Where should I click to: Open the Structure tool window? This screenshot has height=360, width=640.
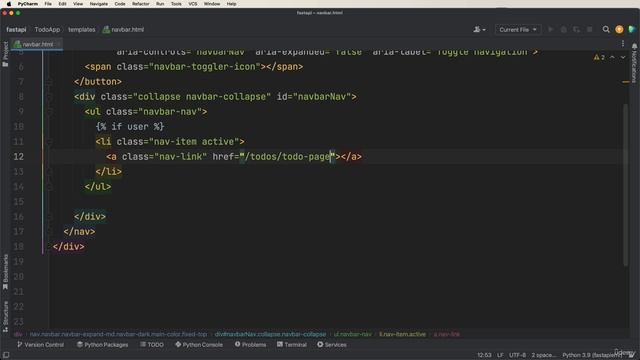pos(5,316)
